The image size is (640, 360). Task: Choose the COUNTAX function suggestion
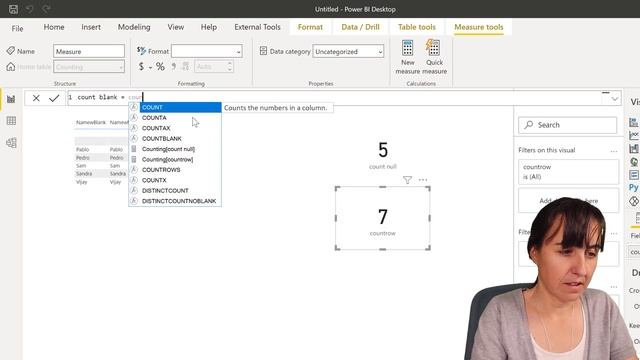pyautogui.click(x=175, y=128)
